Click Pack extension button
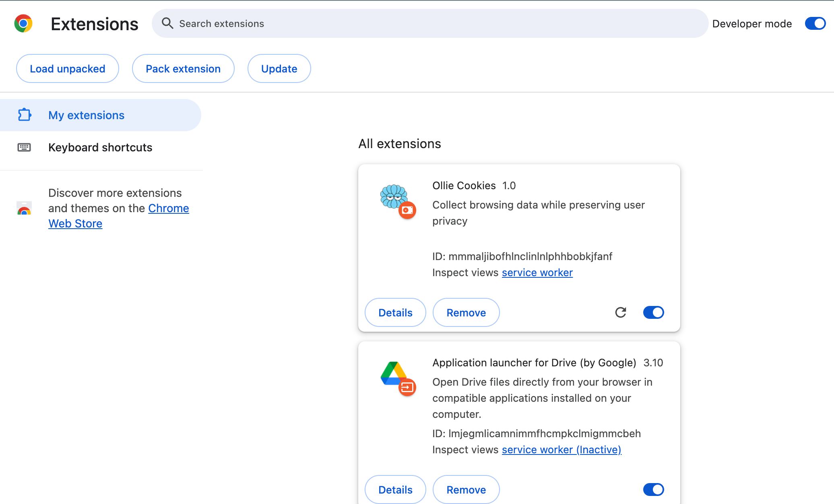Image resolution: width=834 pixels, height=504 pixels. click(183, 69)
